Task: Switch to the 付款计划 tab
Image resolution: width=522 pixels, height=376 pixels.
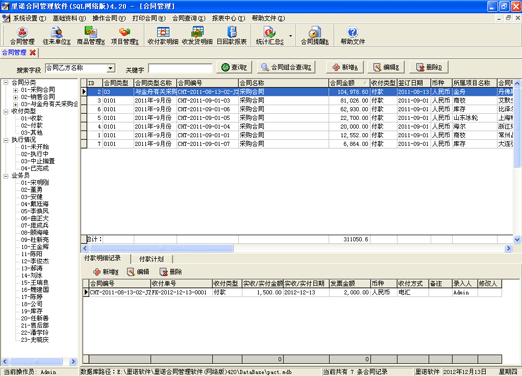Action: 151,259
